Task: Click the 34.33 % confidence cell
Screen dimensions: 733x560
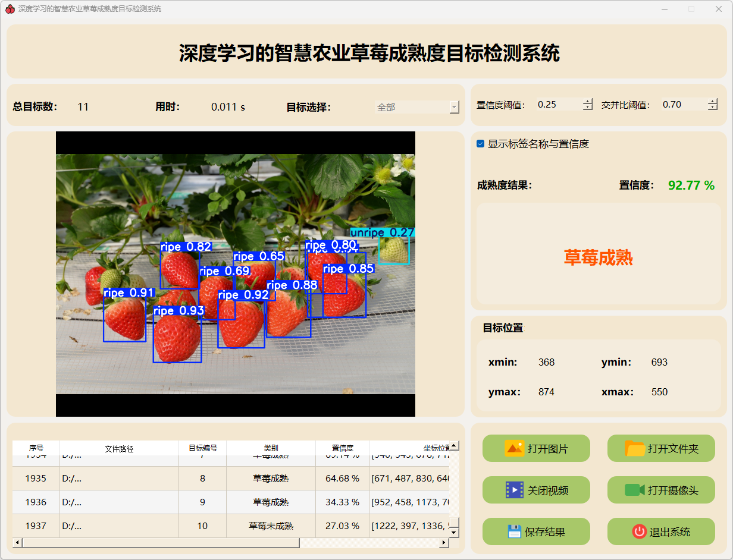Action: (x=343, y=502)
